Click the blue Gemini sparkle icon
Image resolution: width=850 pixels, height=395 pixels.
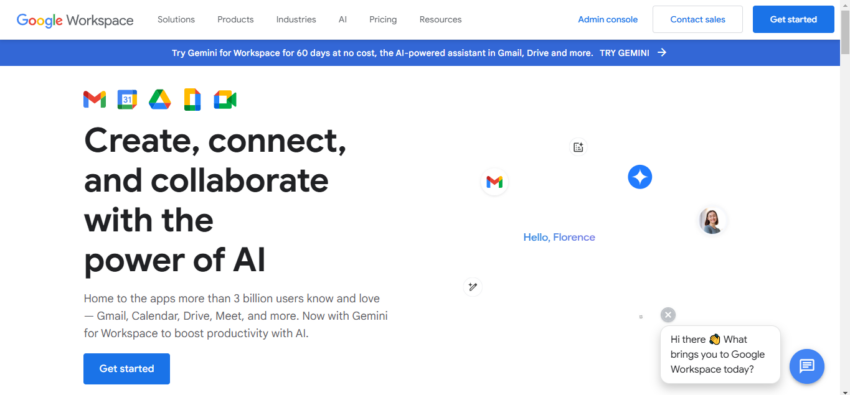click(x=640, y=177)
